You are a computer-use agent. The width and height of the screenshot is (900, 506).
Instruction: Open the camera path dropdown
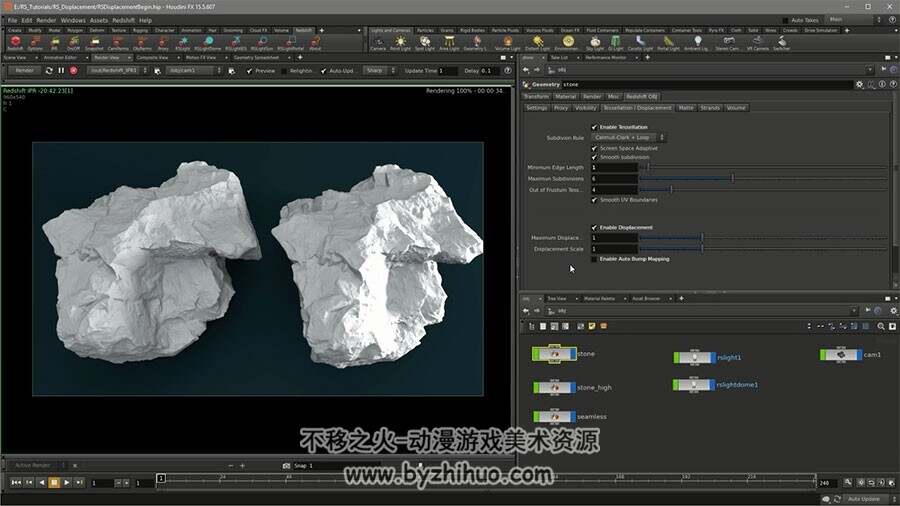[x=194, y=71]
